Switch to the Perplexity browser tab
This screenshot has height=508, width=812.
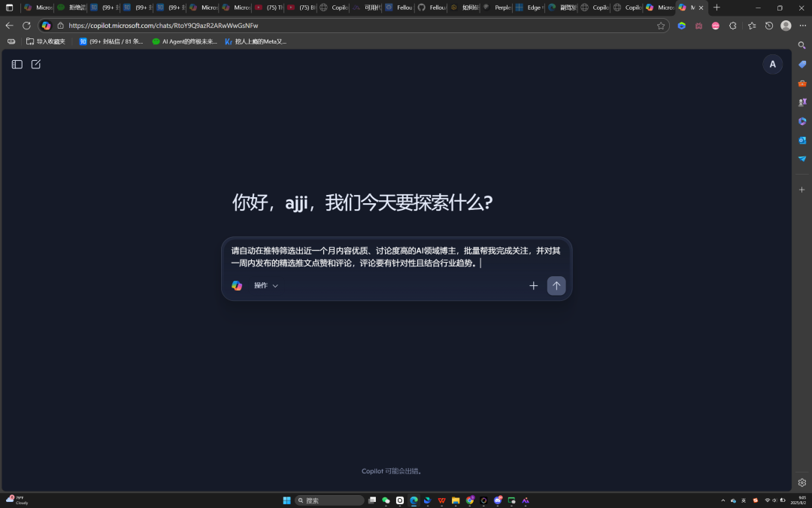pyautogui.click(x=496, y=8)
